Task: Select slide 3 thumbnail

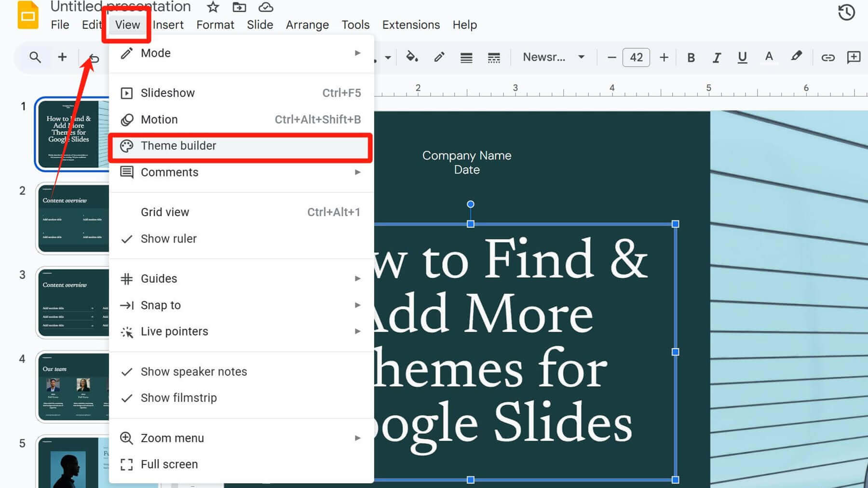Action: (73, 303)
